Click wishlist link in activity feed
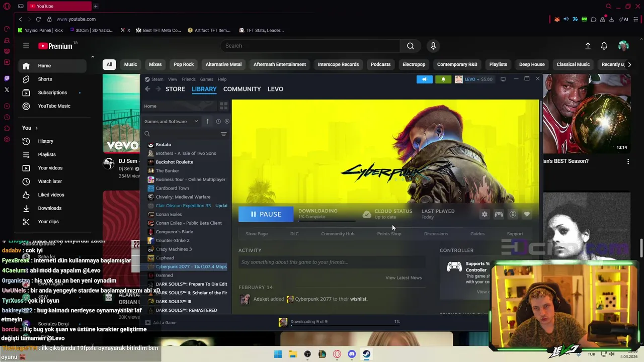Screen dimensions: 644x362 pos(358,299)
